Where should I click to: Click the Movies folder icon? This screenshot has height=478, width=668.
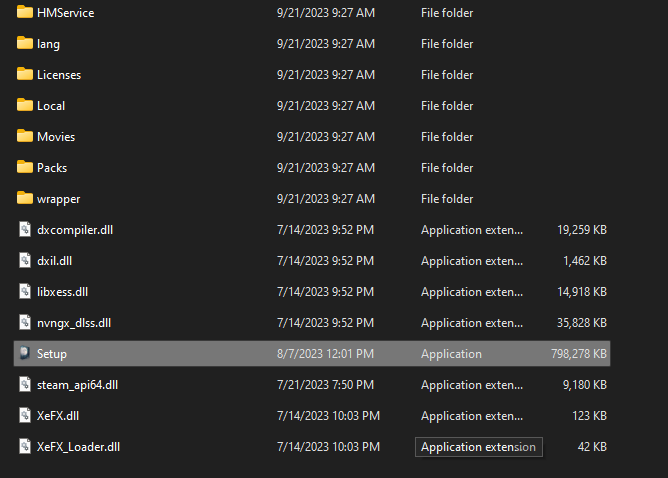(x=25, y=136)
